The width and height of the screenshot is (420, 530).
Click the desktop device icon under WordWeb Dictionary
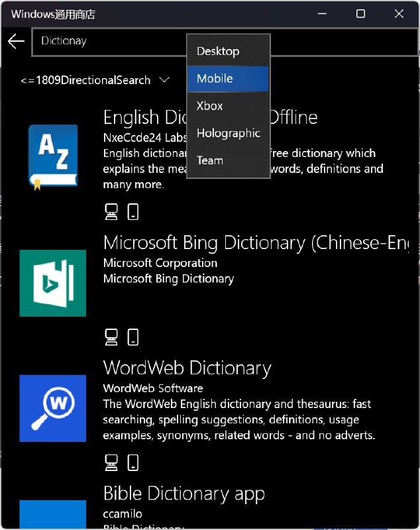(111, 462)
